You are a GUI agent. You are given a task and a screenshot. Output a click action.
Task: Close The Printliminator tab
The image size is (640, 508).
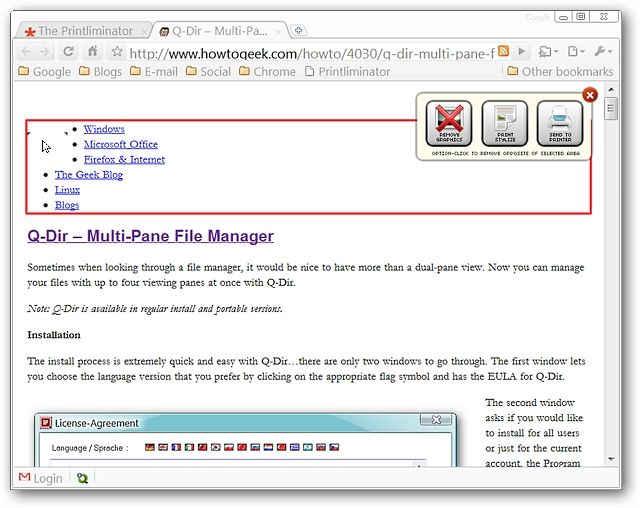click(144, 31)
